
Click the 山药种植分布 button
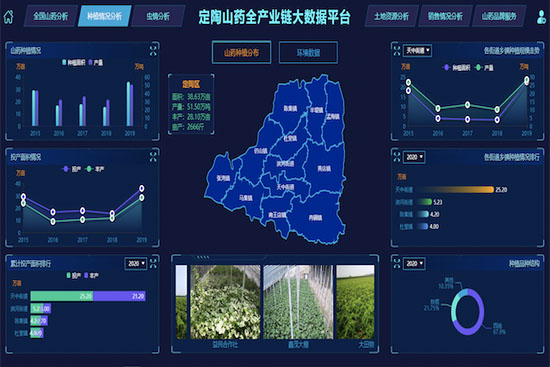241,53
